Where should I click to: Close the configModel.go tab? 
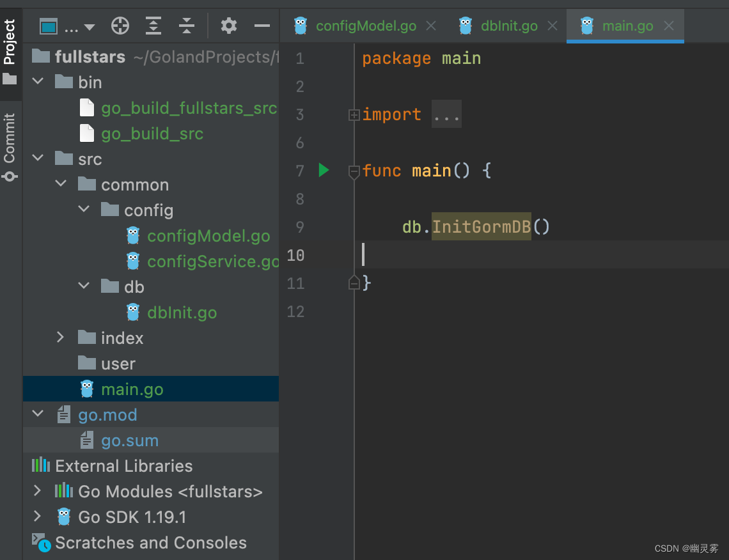tap(432, 26)
